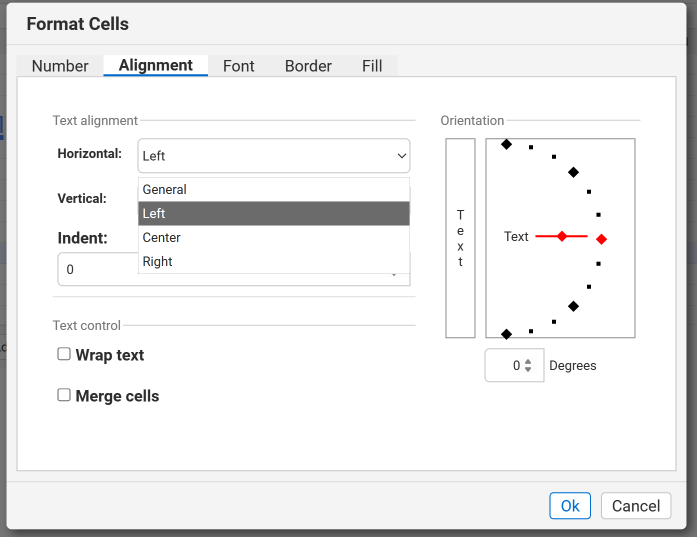The height and width of the screenshot is (537, 697).
Task: Click the Degrees spinner arrows
Action: 529,366
